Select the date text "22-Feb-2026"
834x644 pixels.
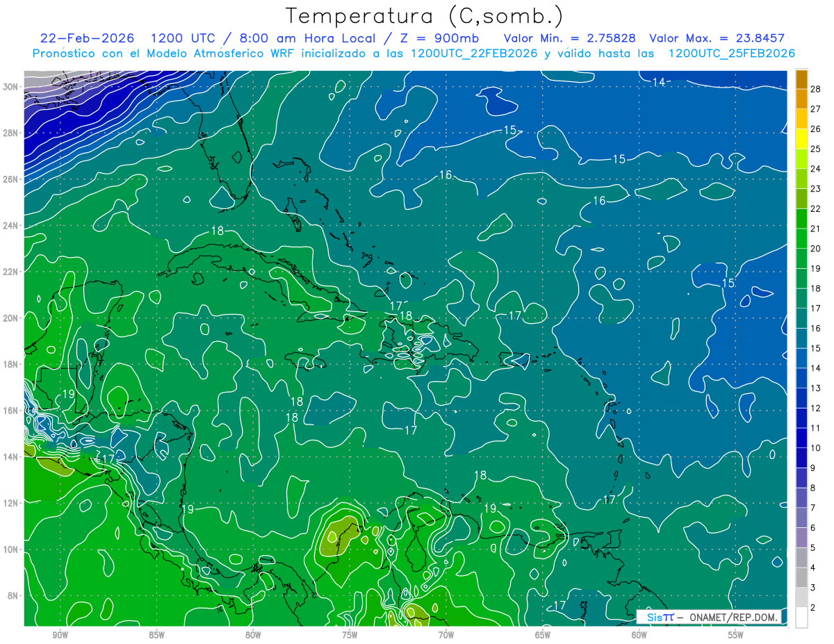click(x=89, y=38)
